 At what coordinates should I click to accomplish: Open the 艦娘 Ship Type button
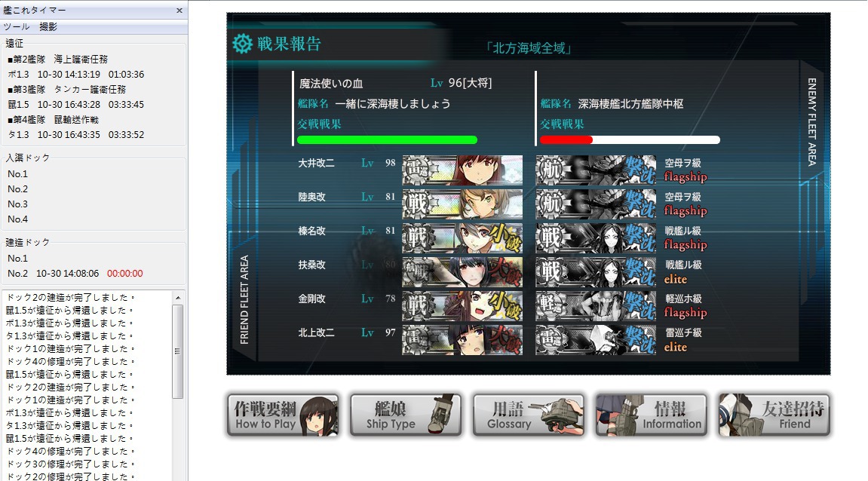pyautogui.click(x=406, y=415)
